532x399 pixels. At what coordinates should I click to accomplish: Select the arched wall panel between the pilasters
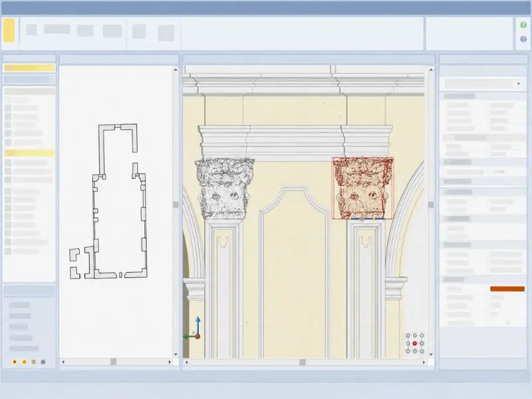coord(294,271)
